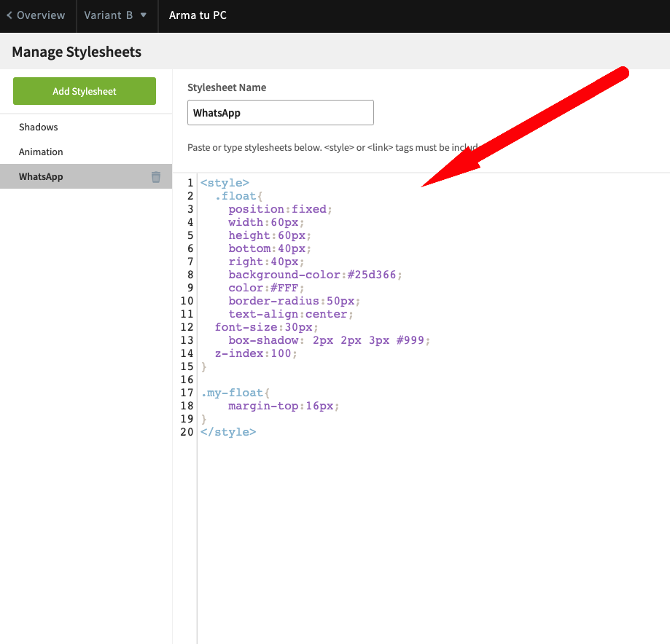Click the back chevron beside Overview
The image size is (670, 644).
[x=9, y=15]
